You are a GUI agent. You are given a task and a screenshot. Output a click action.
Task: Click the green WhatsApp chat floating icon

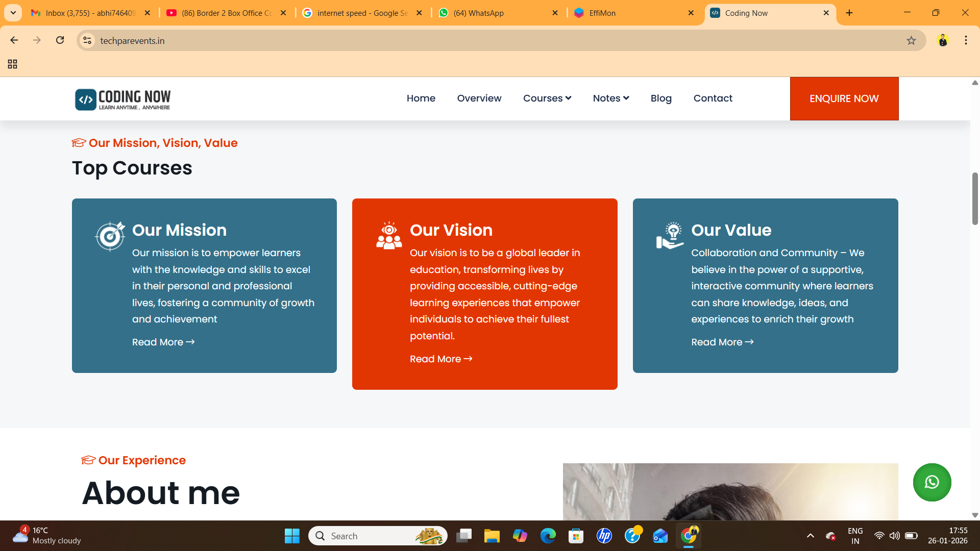click(932, 482)
